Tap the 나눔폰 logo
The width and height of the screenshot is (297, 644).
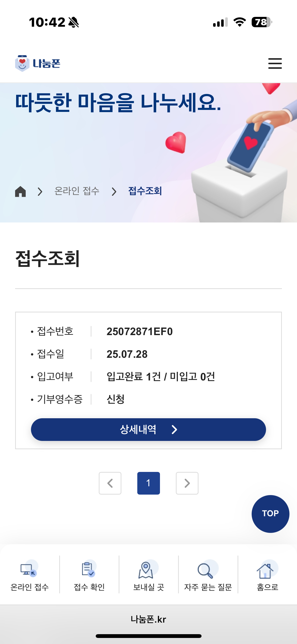click(x=38, y=63)
